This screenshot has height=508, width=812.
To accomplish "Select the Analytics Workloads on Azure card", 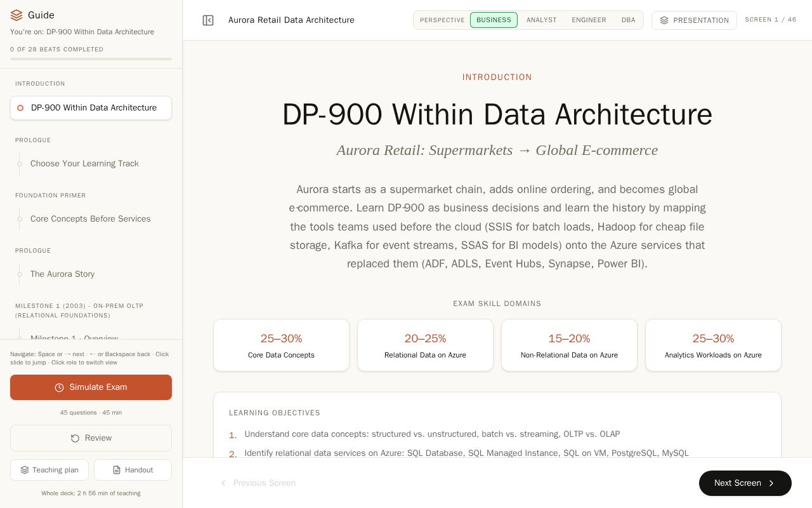I will [713, 345].
